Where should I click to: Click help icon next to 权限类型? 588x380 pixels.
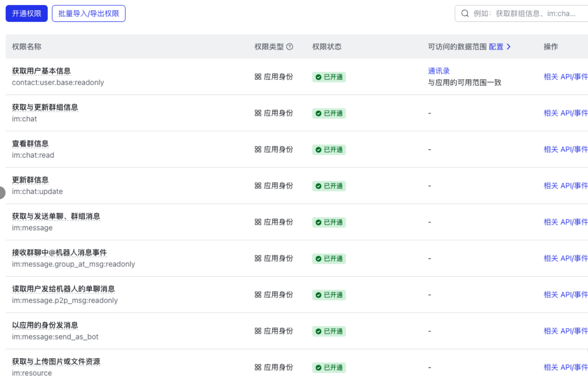[289, 47]
